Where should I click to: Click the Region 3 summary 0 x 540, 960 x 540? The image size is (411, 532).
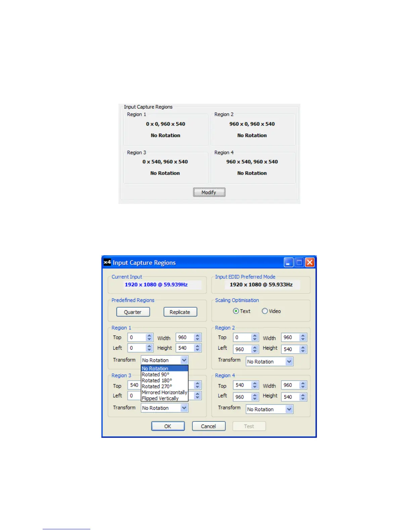coord(165,162)
